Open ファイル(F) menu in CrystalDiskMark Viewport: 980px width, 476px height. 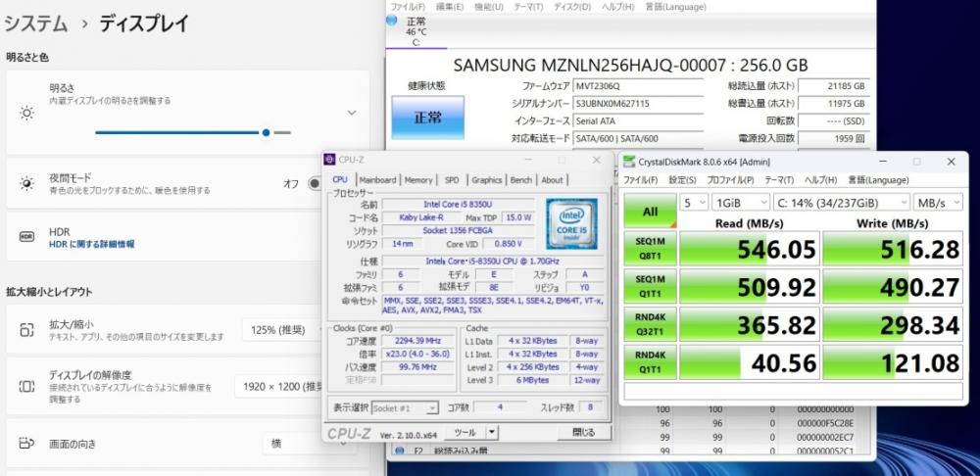(x=641, y=180)
